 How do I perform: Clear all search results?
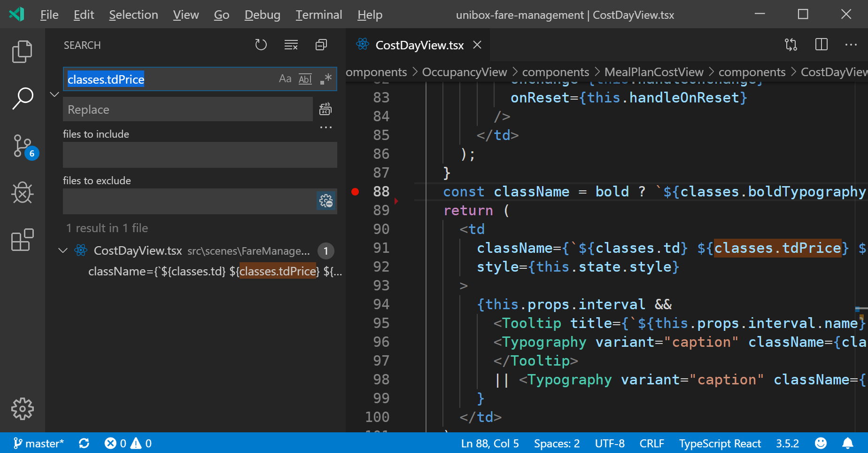[x=291, y=45]
